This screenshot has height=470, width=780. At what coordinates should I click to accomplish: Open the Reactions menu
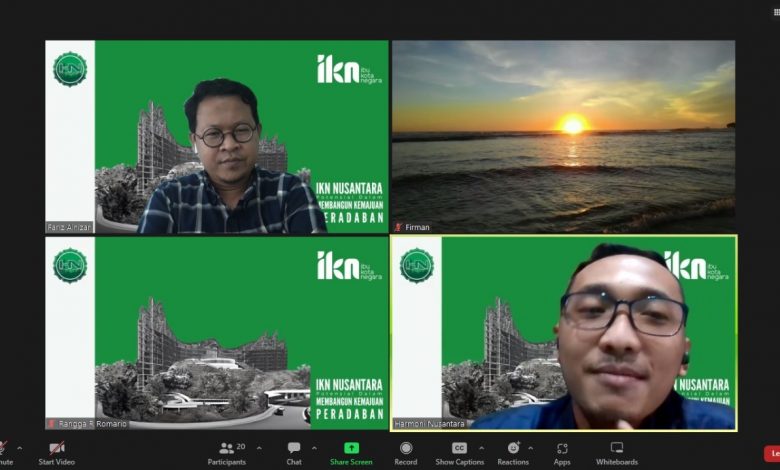[513, 453]
